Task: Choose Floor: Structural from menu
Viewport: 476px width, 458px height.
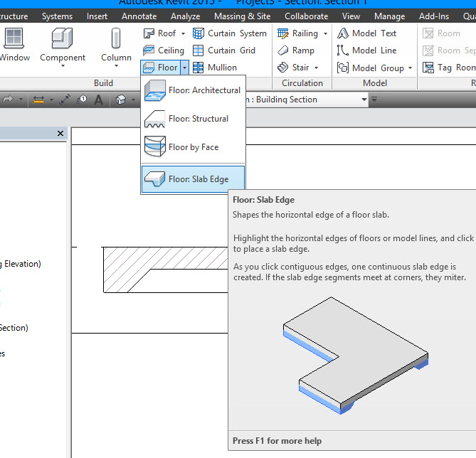Action: point(193,119)
